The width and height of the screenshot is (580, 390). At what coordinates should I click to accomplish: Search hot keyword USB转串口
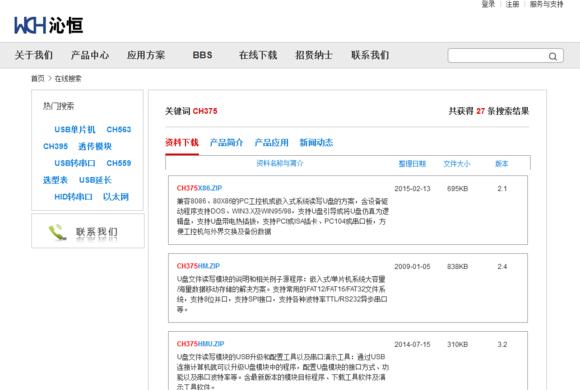point(75,163)
